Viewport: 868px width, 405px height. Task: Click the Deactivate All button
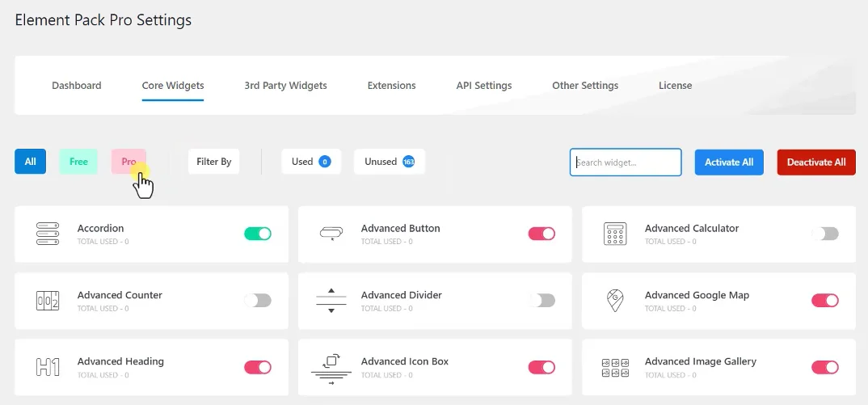816,162
